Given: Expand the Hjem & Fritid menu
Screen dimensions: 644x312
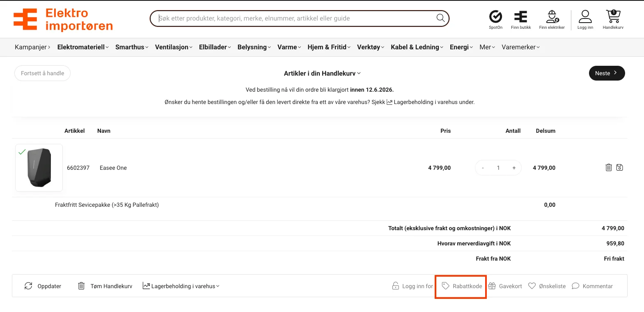Looking at the screenshot, I should [329, 47].
